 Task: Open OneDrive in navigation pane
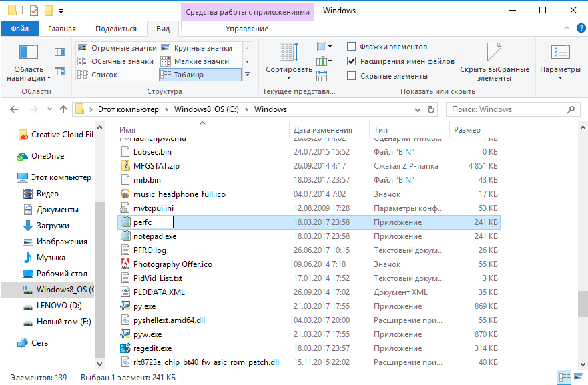(41, 156)
